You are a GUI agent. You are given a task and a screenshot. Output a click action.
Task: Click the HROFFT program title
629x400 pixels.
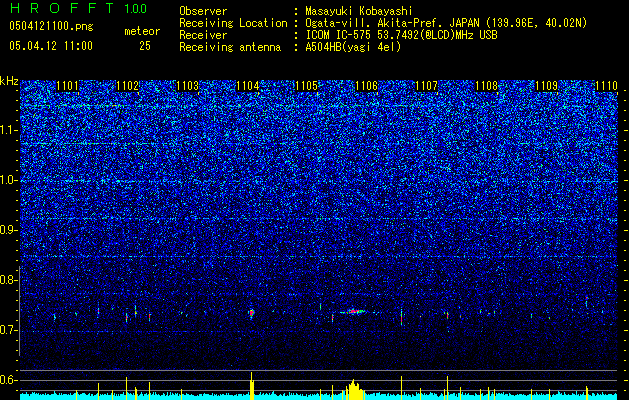coord(63,8)
